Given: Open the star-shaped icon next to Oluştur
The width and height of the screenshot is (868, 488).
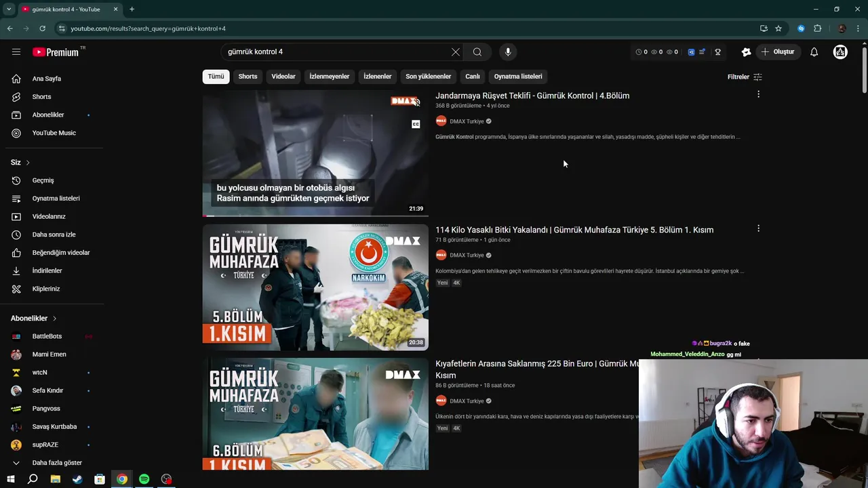Looking at the screenshot, I should point(746,52).
